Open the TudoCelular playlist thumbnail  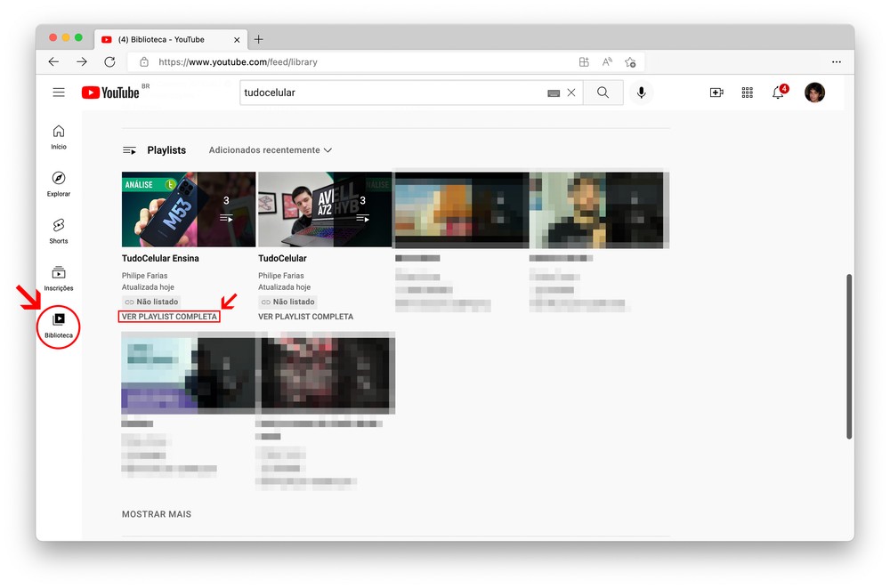[x=325, y=209]
